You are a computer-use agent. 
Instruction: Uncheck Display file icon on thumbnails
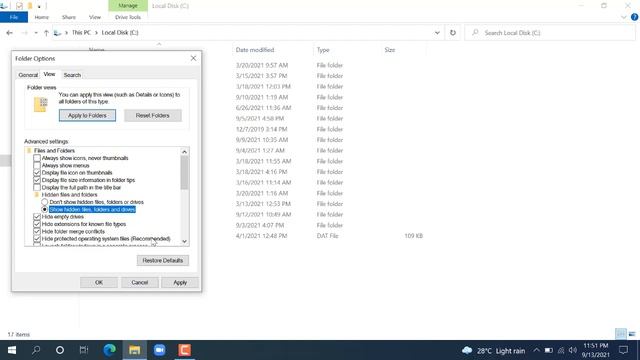coord(37,173)
